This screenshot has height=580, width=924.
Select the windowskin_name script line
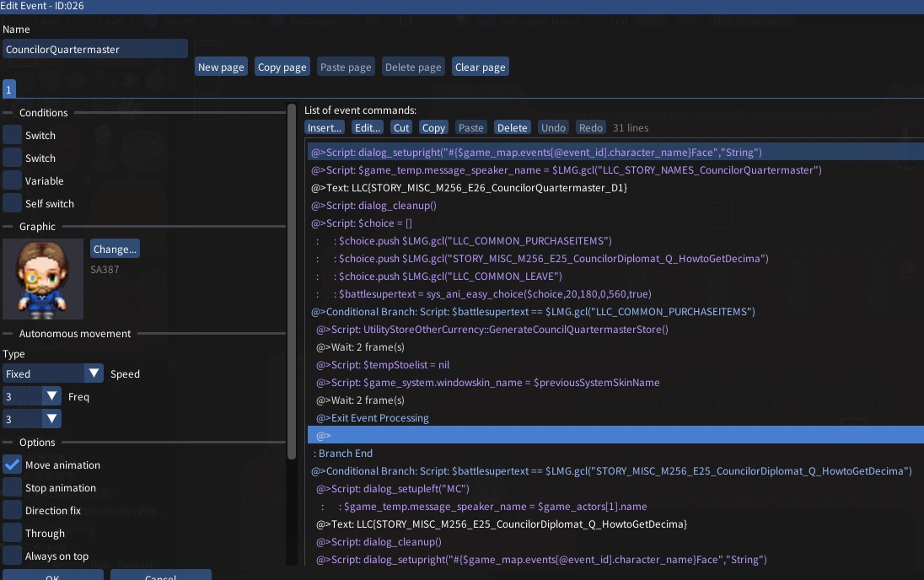coord(615,382)
